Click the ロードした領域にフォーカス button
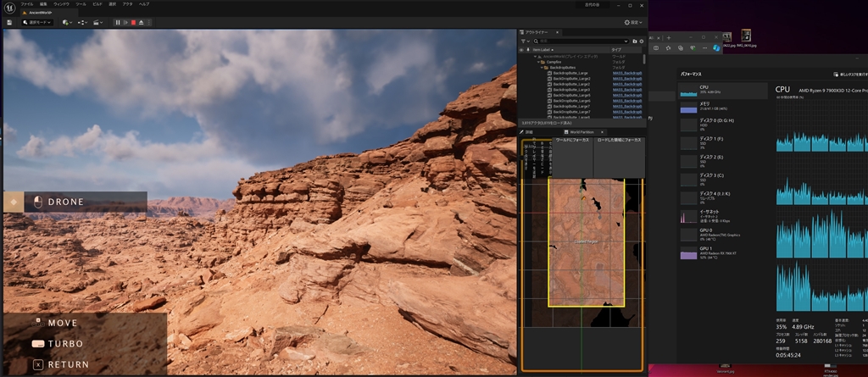Screen dimensions: 868x377 pyautogui.click(x=619, y=140)
